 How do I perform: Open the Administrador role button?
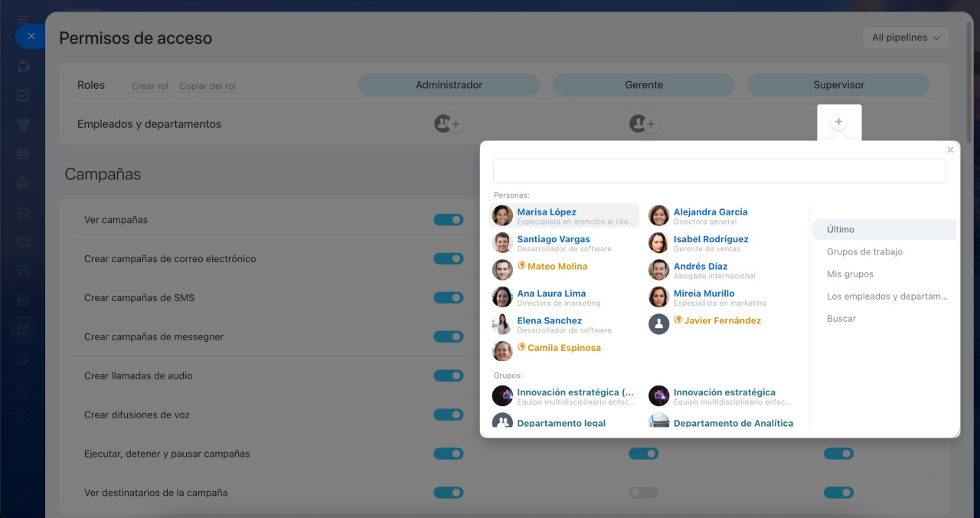coord(449,85)
